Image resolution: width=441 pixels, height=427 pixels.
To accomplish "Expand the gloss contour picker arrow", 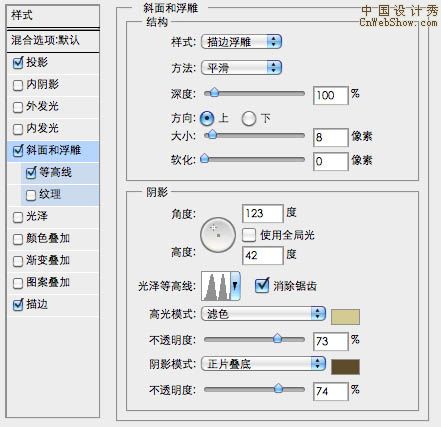I will [235, 286].
